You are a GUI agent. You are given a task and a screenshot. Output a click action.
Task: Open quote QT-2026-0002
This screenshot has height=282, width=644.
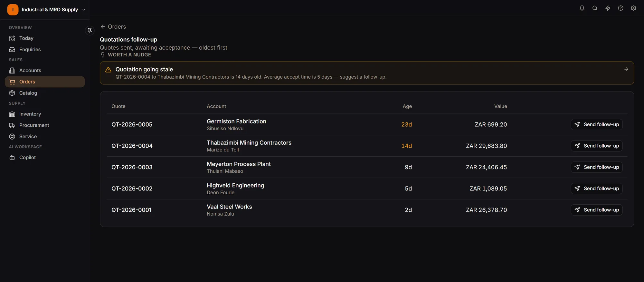coord(132,189)
